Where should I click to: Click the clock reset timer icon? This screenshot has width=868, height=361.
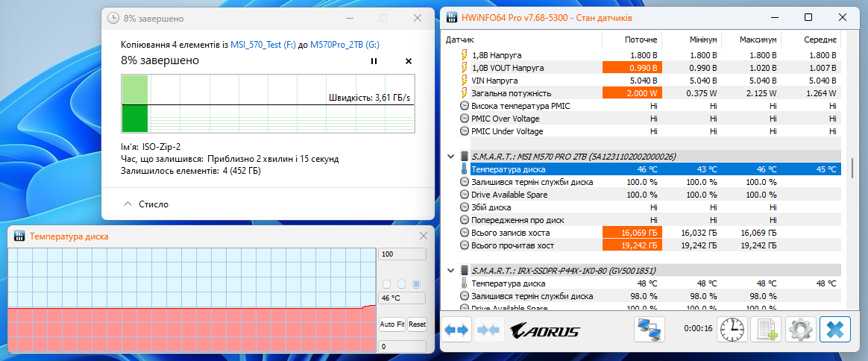732,330
